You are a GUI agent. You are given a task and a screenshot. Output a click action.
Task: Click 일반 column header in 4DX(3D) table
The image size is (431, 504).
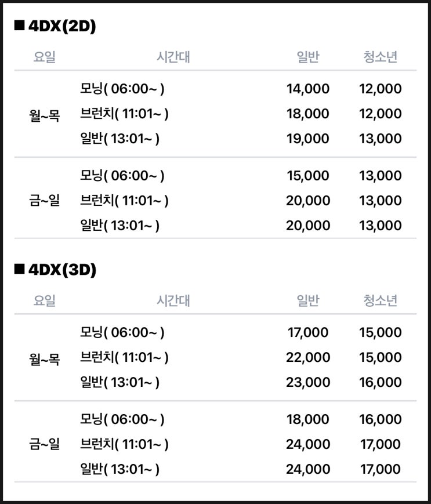pos(308,300)
